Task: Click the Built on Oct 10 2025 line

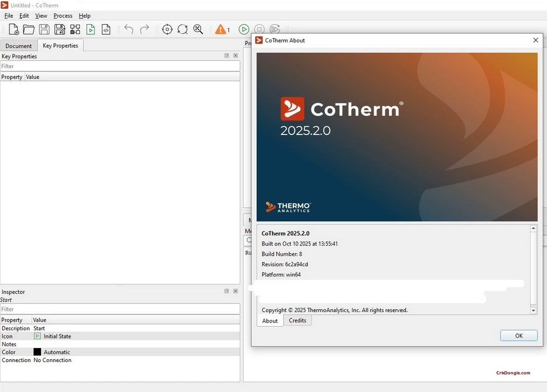Action: pyautogui.click(x=300, y=244)
